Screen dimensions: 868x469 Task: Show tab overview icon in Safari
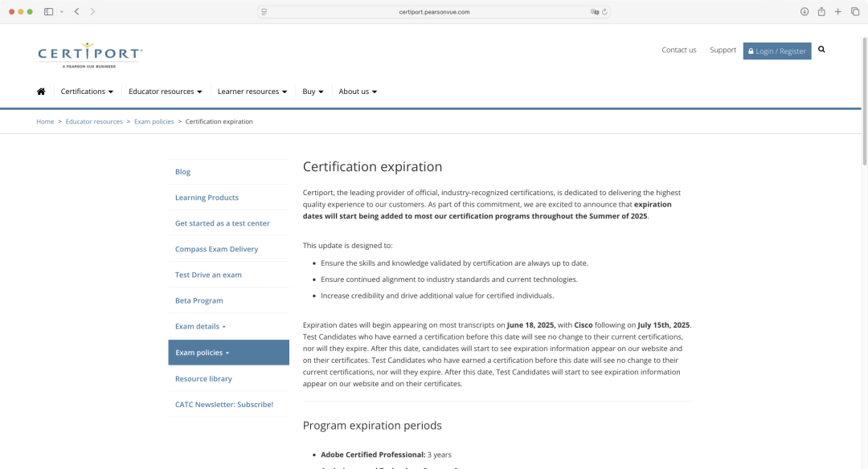tap(855, 12)
